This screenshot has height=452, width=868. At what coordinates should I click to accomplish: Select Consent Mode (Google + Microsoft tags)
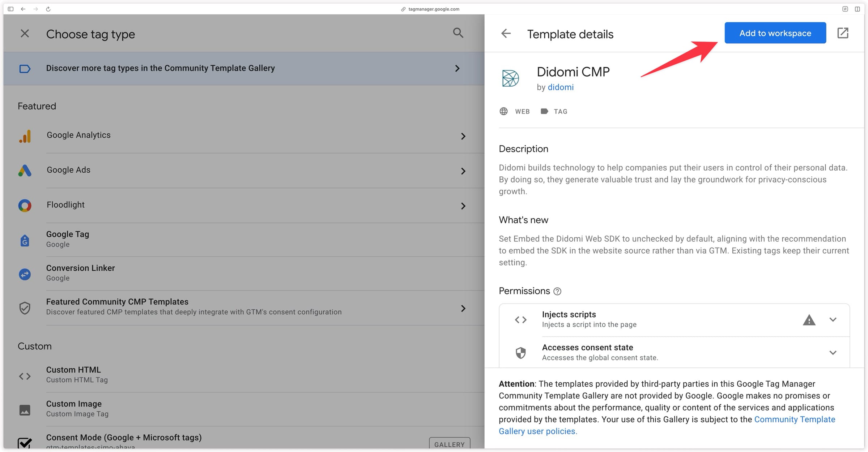click(x=244, y=438)
